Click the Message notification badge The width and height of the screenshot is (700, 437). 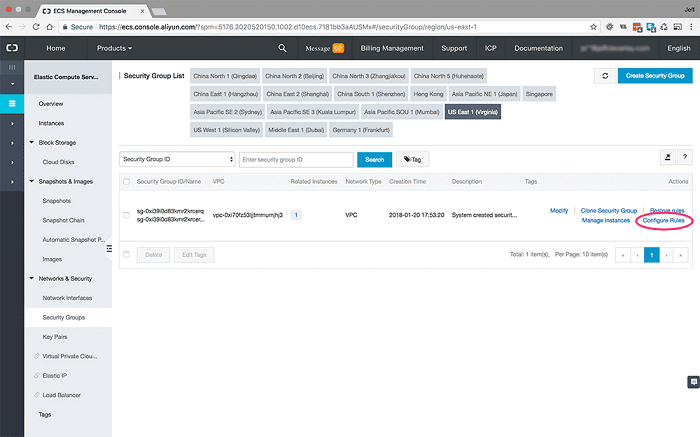pos(338,48)
